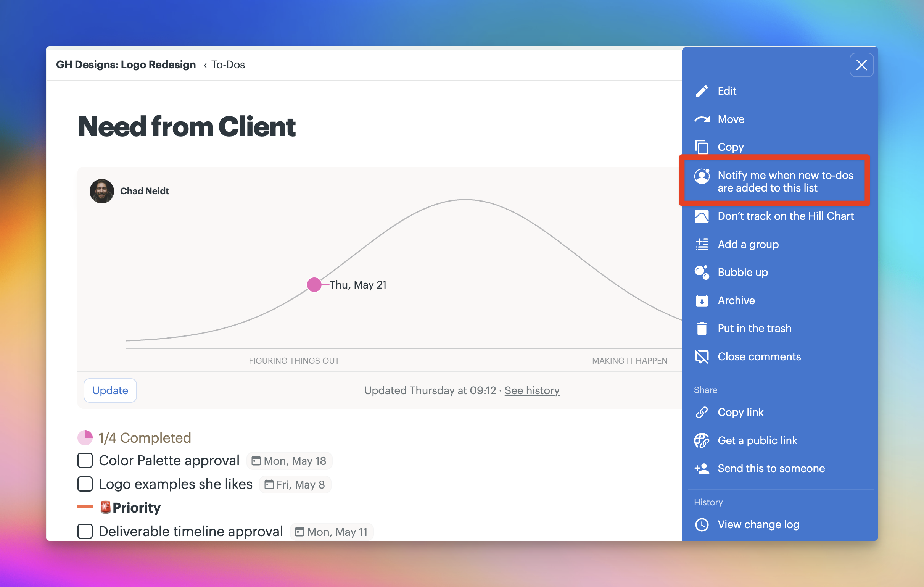Click the Bubble up circles icon
Viewport: 924px width, 587px height.
(702, 272)
